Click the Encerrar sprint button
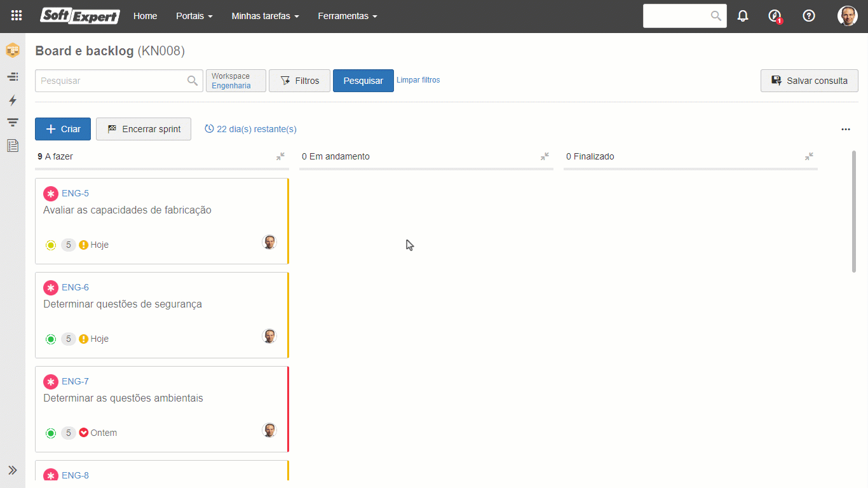This screenshot has height=488, width=868. (144, 129)
